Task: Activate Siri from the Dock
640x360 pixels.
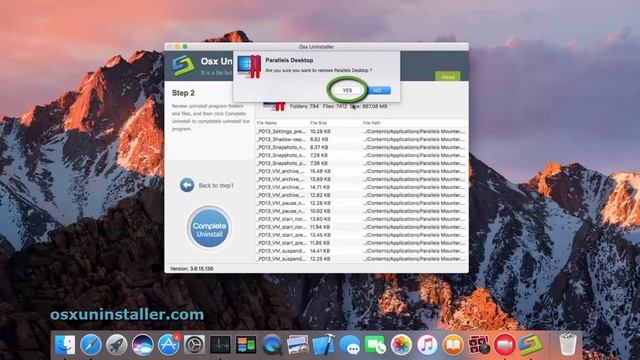Action: [x=142, y=345]
